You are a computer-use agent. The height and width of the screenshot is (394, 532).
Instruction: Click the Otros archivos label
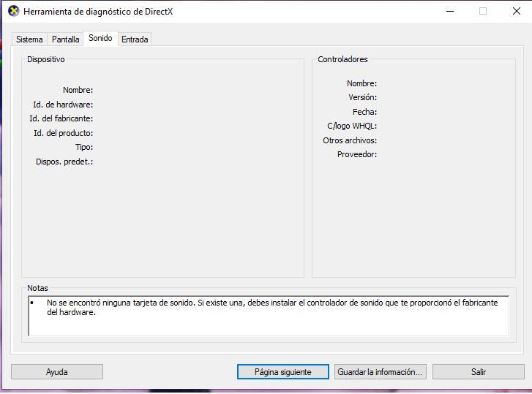click(350, 140)
